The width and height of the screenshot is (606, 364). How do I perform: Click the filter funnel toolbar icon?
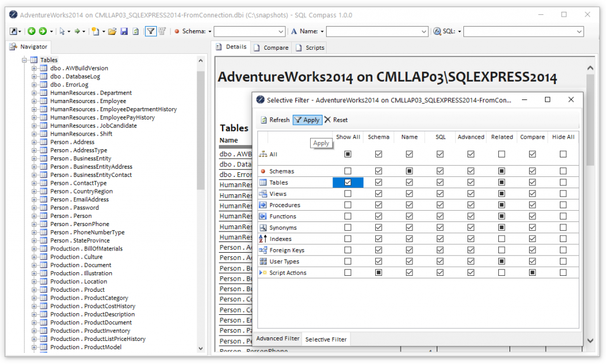coord(151,31)
